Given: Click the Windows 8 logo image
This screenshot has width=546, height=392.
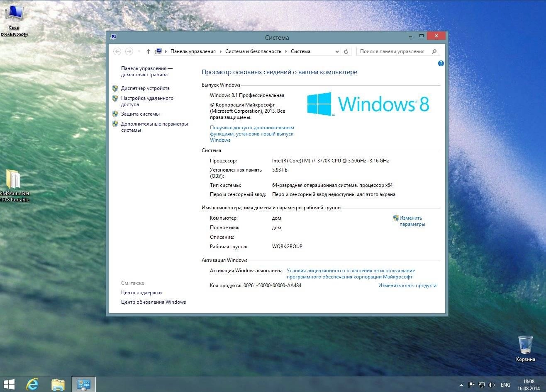Looking at the screenshot, I should (x=368, y=104).
